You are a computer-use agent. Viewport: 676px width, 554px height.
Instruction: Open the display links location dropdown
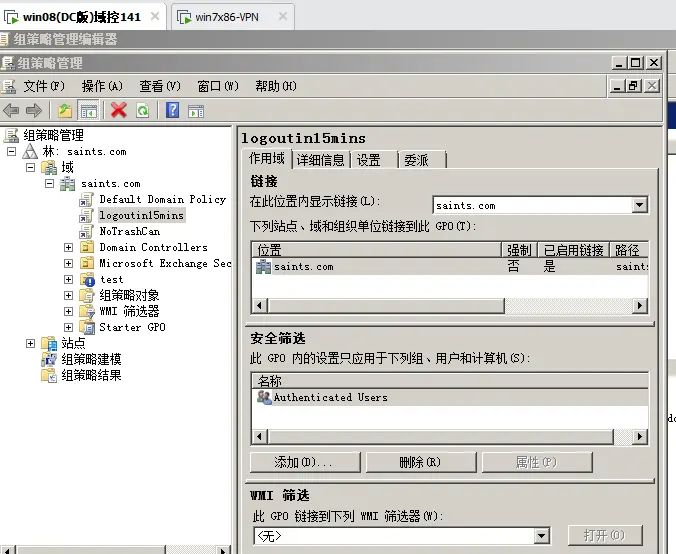point(640,205)
